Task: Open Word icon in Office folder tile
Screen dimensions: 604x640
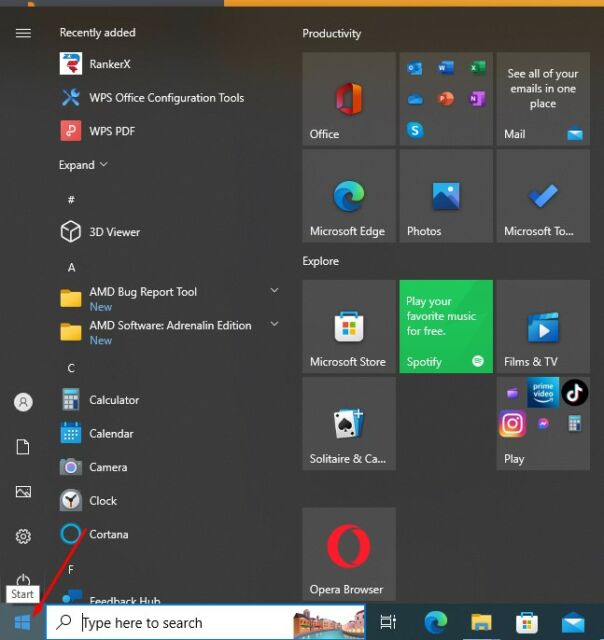Action: click(446, 68)
